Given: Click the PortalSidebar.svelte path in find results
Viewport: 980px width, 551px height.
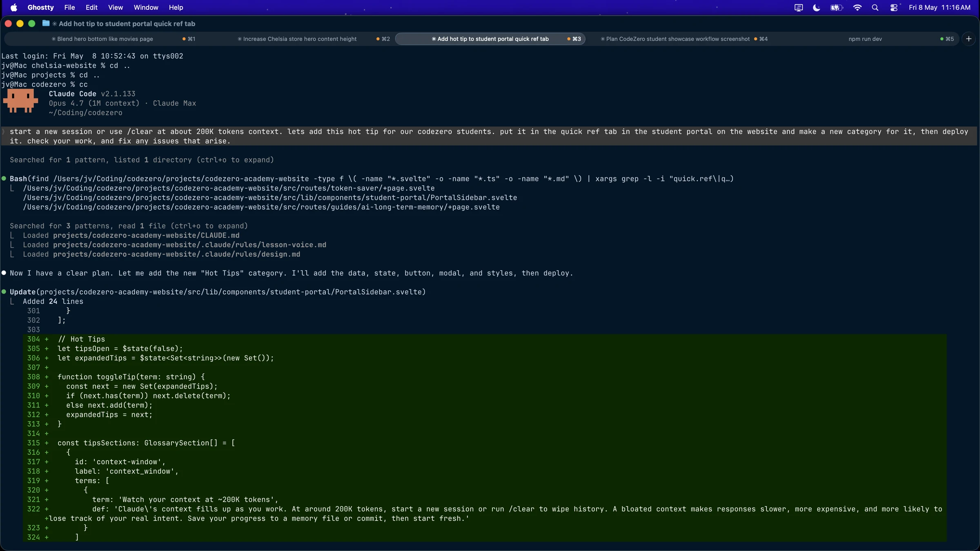Looking at the screenshot, I should tap(270, 198).
